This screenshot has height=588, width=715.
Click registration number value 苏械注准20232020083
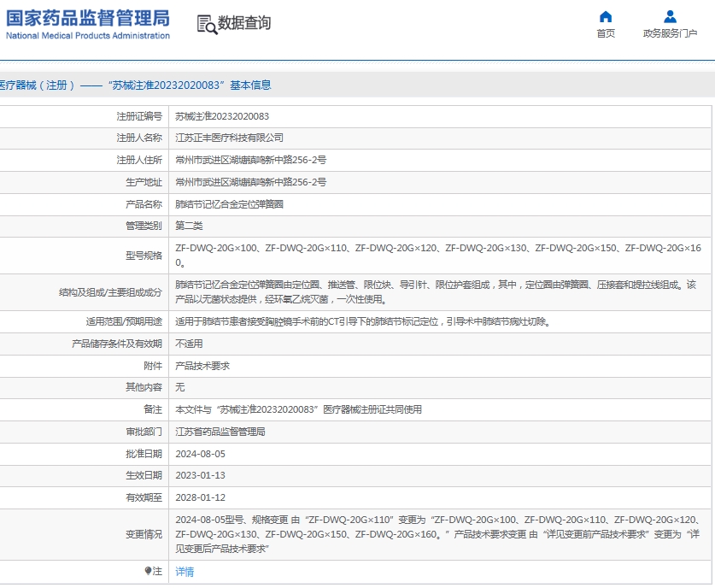pos(222,116)
